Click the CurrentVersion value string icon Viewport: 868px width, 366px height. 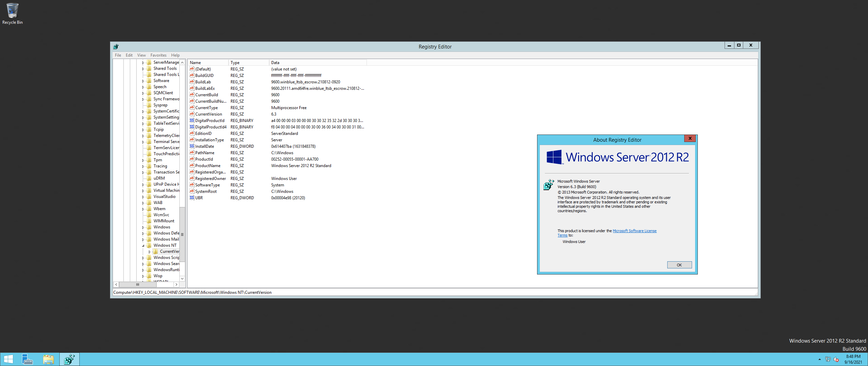click(192, 114)
